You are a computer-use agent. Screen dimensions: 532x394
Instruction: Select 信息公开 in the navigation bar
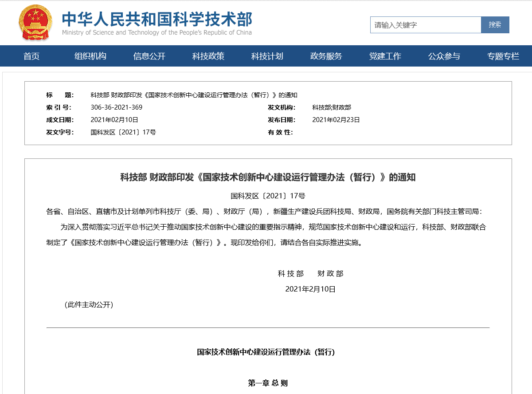click(x=149, y=56)
